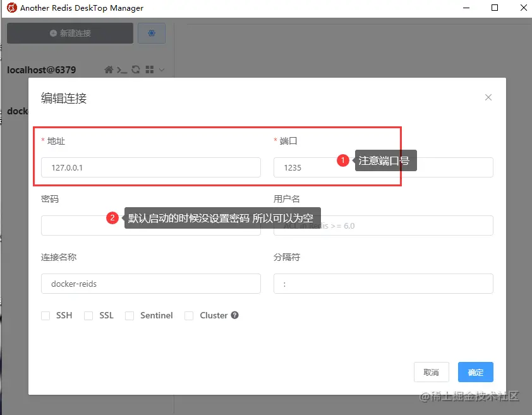Open the settings gear button
This screenshot has height=415, width=532.
point(152,33)
